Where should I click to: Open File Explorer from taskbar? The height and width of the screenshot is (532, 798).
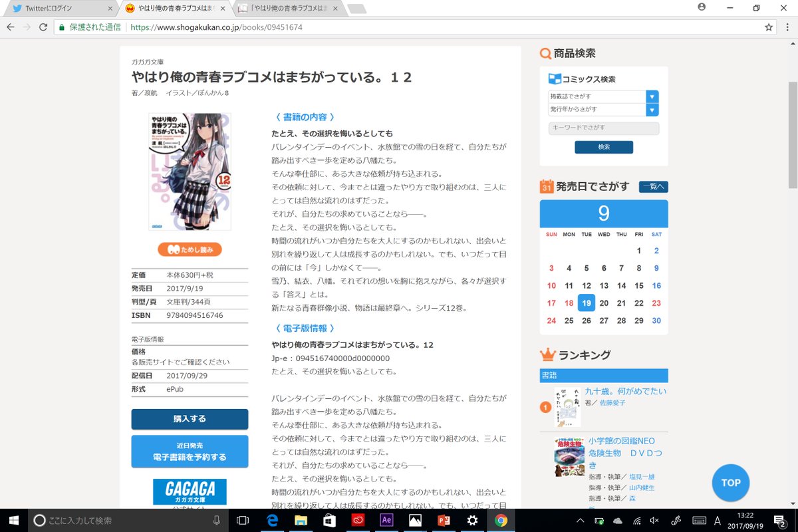(x=301, y=520)
